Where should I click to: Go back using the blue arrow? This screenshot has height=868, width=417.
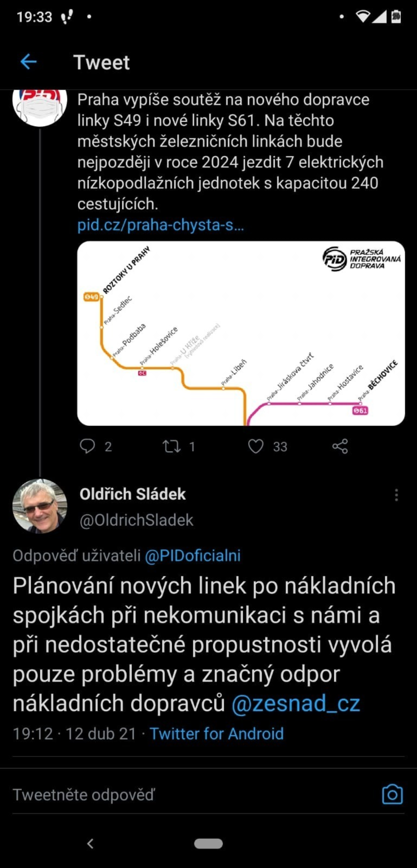click(28, 63)
